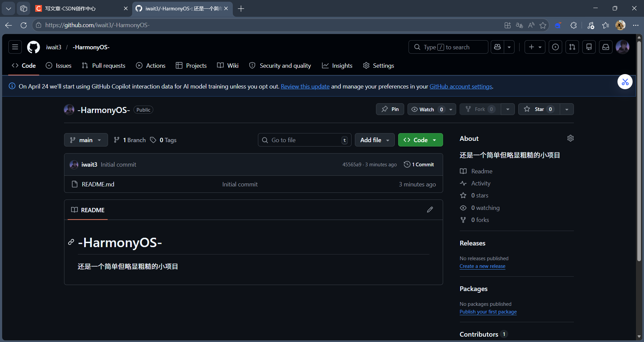Image resolution: width=644 pixels, height=342 pixels.
Task: Go back with the browser back arrow
Action: pyautogui.click(x=8, y=25)
